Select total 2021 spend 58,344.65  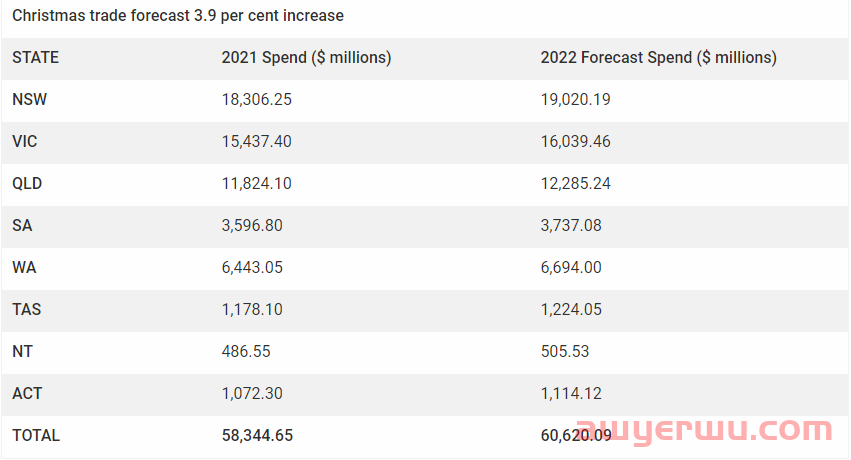pos(257,436)
